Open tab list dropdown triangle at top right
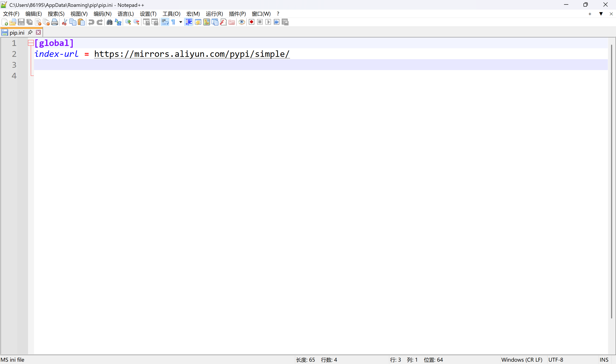 click(x=601, y=14)
